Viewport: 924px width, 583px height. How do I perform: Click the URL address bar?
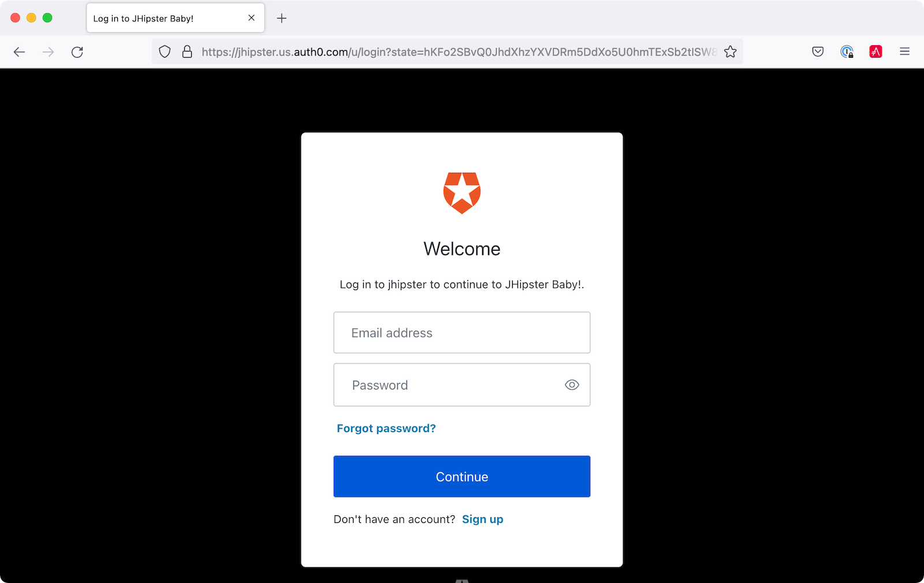click(456, 52)
